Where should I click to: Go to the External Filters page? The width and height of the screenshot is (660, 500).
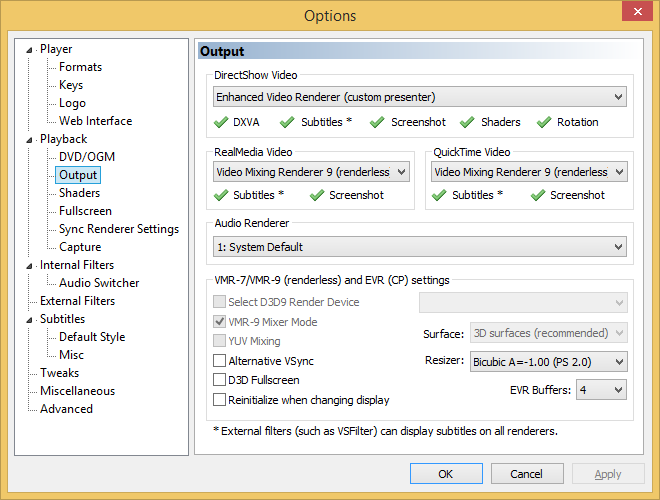click(77, 301)
